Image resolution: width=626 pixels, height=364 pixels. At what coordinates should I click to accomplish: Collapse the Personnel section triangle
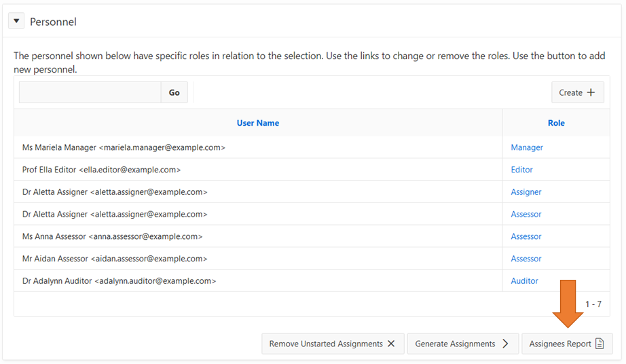(16, 21)
